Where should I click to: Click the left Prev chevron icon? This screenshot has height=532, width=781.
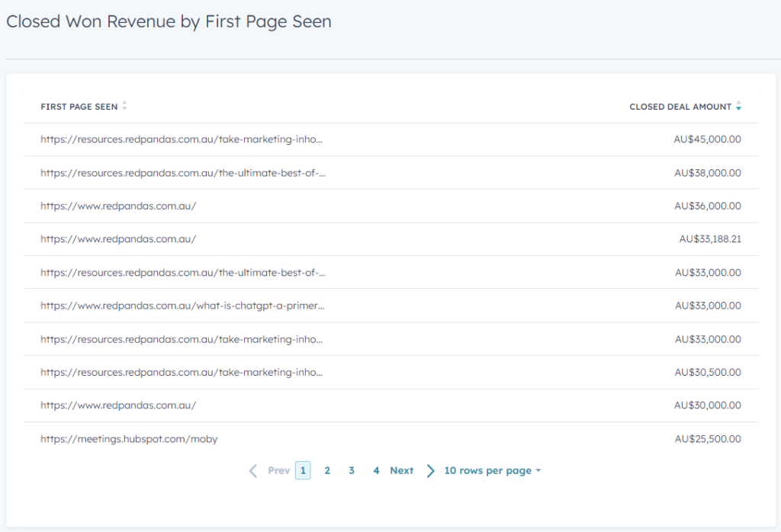click(252, 470)
